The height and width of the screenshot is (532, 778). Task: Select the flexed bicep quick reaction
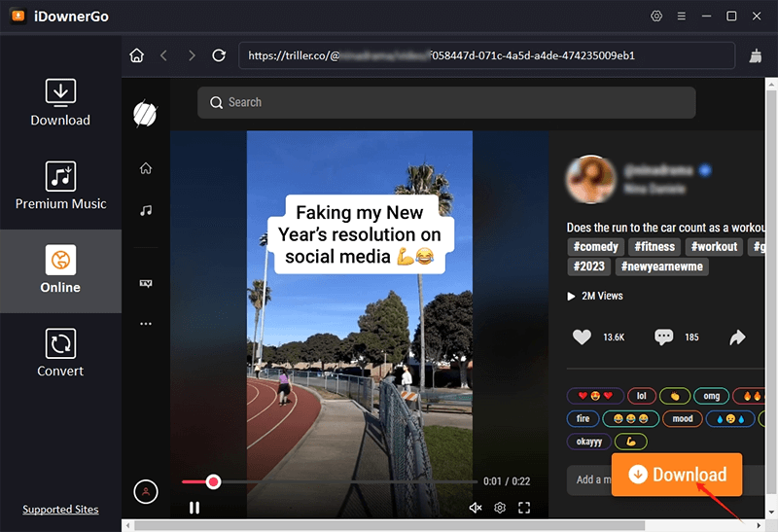click(631, 442)
